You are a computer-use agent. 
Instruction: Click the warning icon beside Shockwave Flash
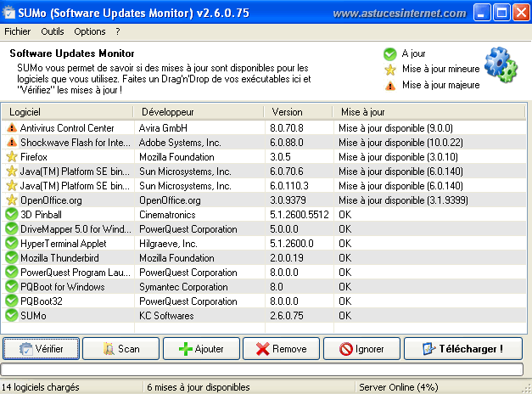coord(12,143)
